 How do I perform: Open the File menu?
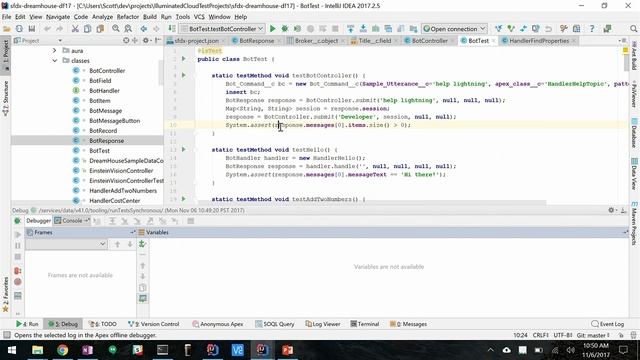(x=7, y=17)
